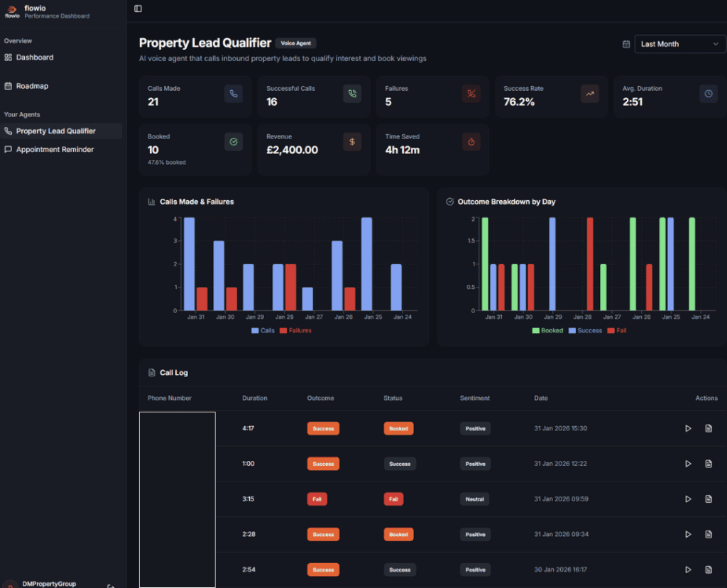Select the Appointment Reminder agent
727x588 pixels.
coord(55,150)
